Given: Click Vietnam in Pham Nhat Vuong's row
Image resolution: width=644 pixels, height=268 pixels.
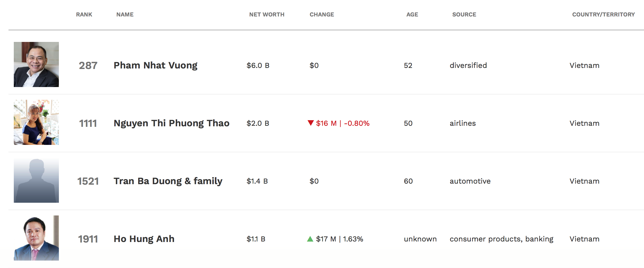Looking at the screenshot, I should (585, 66).
